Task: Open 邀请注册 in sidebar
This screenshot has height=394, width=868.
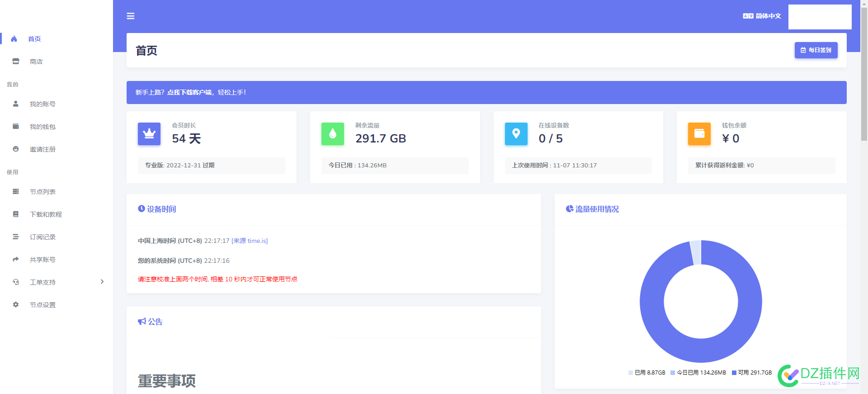Action: [x=42, y=149]
